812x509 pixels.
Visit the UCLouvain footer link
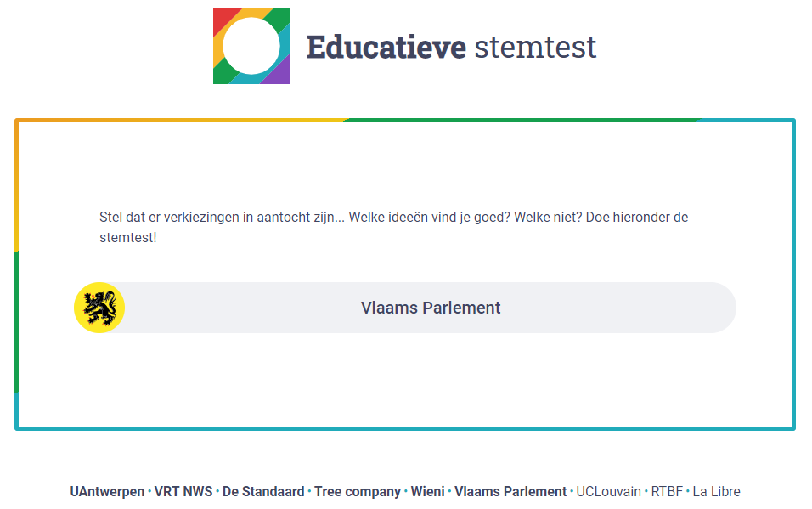click(x=608, y=491)
